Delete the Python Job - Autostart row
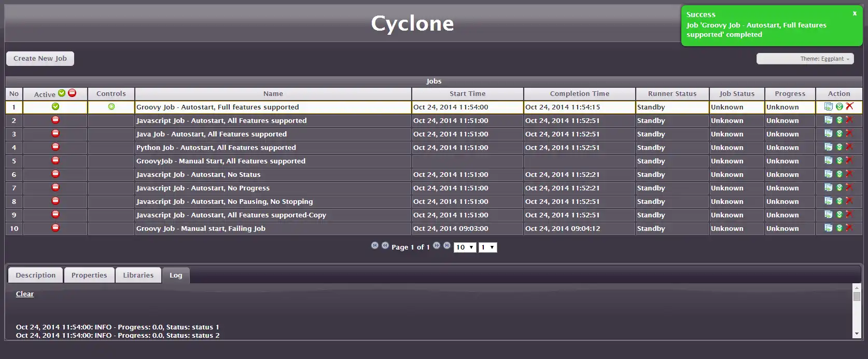Image resolution: width=868 pixels, height=359 pixels. tap(849, 147)
